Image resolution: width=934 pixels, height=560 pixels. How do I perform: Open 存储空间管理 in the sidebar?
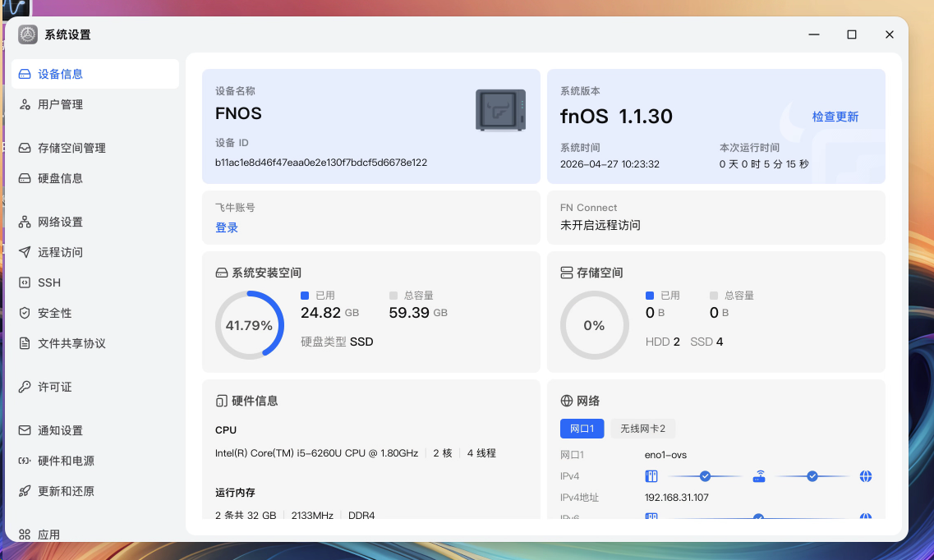(x=94, y=148)
